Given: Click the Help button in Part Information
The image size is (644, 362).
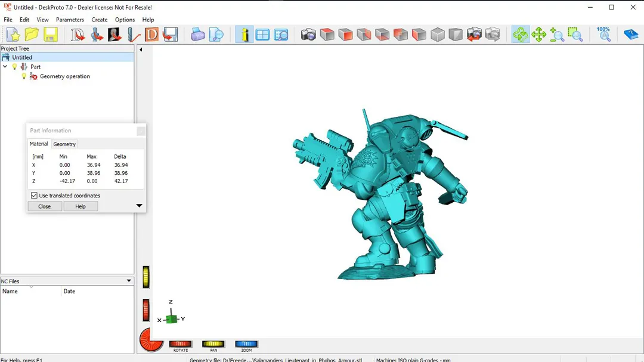Looking at the screenshot, I should (80, 206).
